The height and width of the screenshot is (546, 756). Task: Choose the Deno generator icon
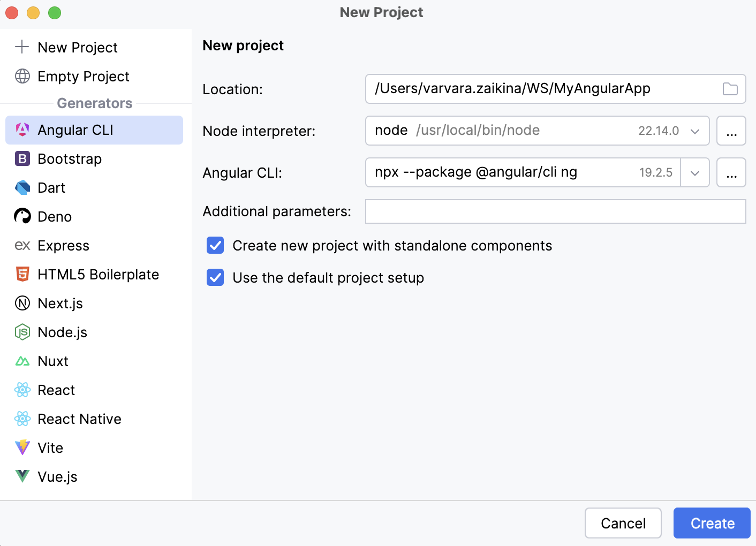pos(22,216)
